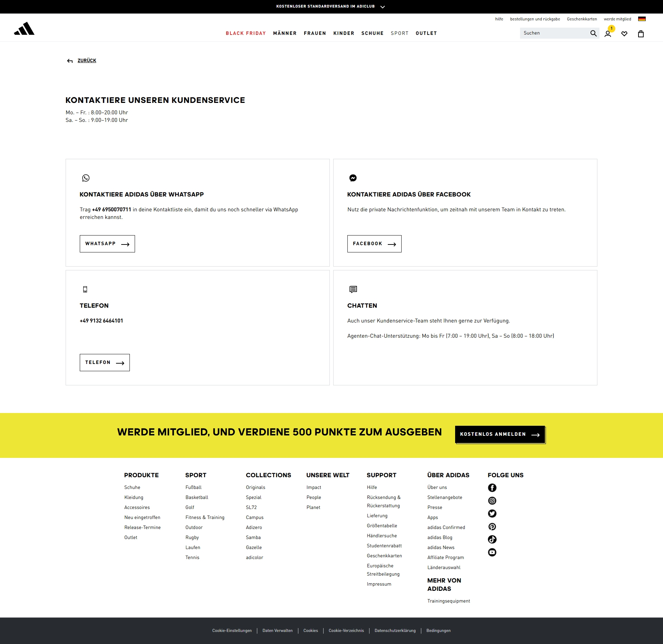The height and width of the screenshot is (644, 663).
Task: Open bestellungen und rückgabe link
Action: [x=535, y=19]
